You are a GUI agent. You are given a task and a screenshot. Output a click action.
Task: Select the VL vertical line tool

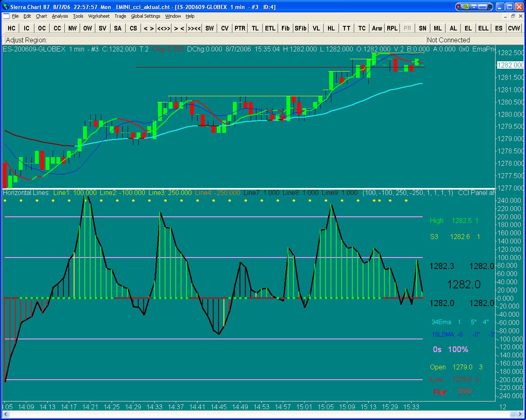pos(316,28)
